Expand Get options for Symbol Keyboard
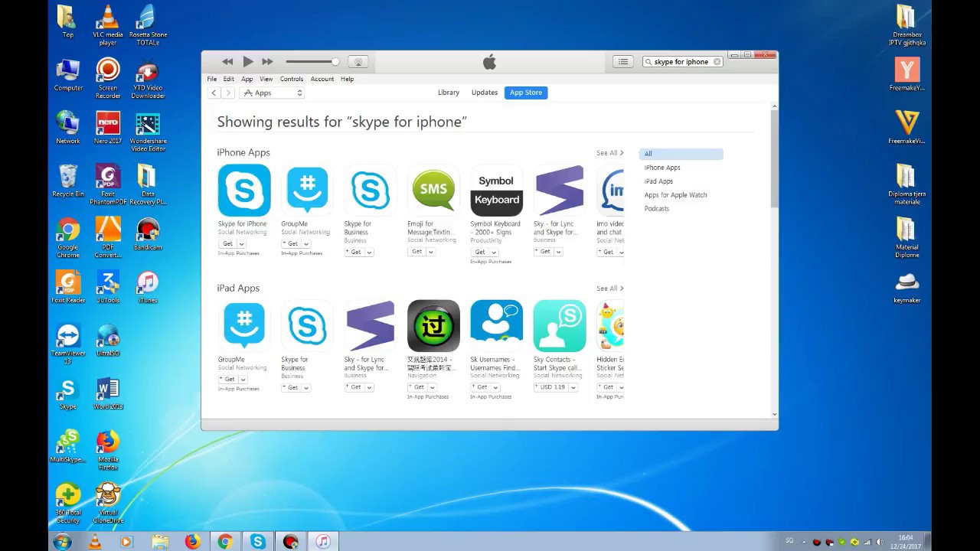Screen dimensions: 980x551 coord(494,252)
